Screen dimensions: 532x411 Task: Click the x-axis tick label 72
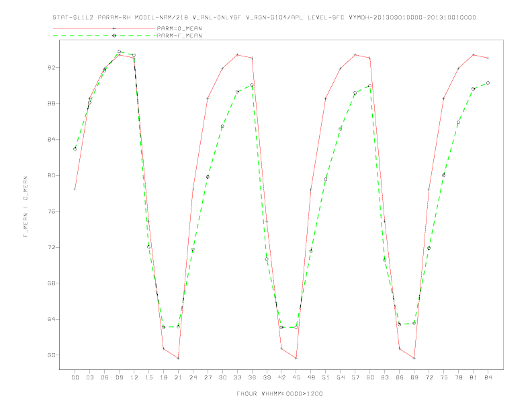tap(429, 377)
